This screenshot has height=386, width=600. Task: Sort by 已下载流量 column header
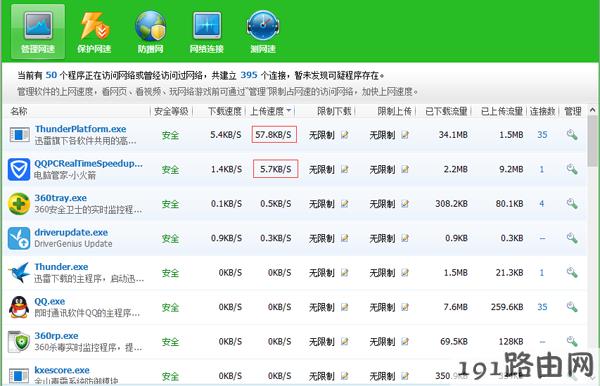point(446,111)
